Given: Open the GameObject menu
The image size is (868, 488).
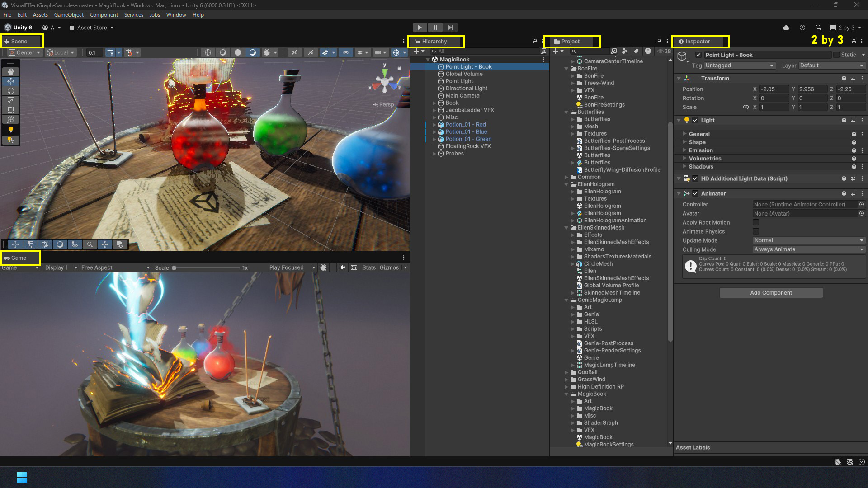Looking at the screenshot, I should [x=69, y=15].
